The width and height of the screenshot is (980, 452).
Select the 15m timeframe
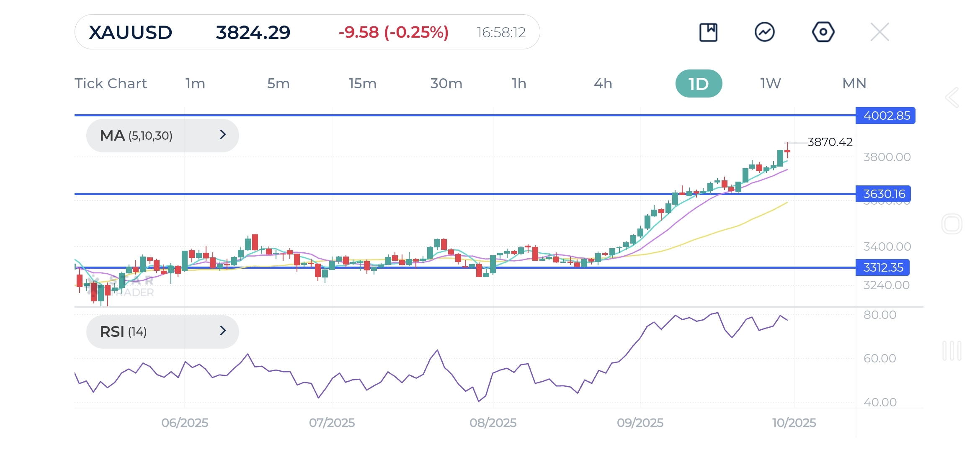[362, 84]
